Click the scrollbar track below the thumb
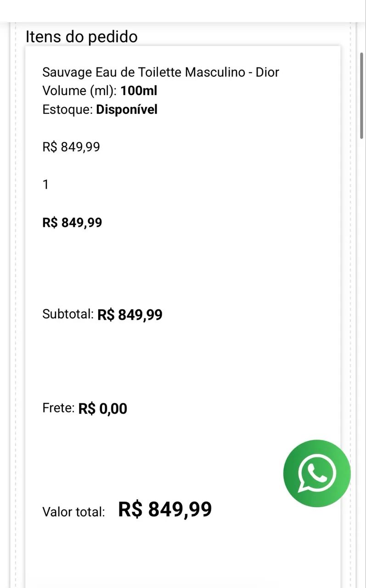 coord(362,358)
